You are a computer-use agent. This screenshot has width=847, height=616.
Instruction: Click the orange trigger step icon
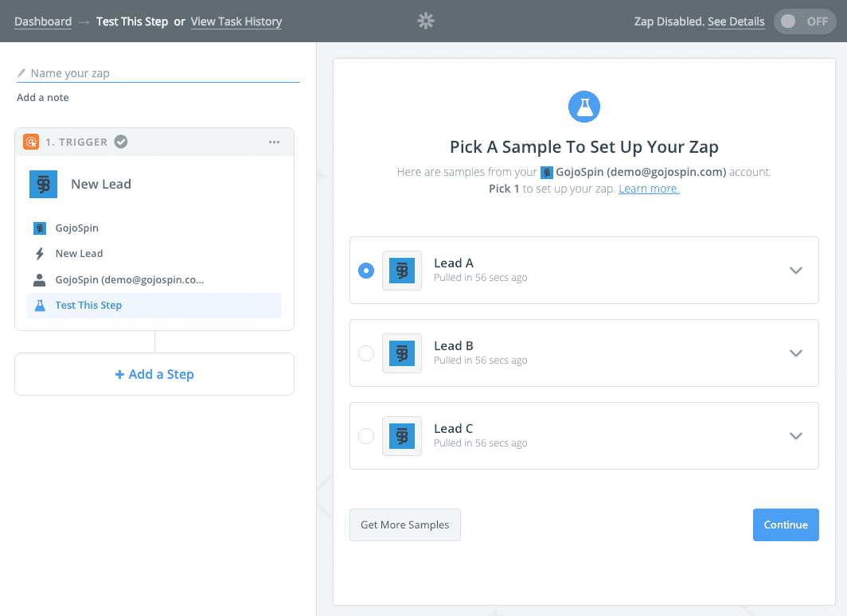31,142
